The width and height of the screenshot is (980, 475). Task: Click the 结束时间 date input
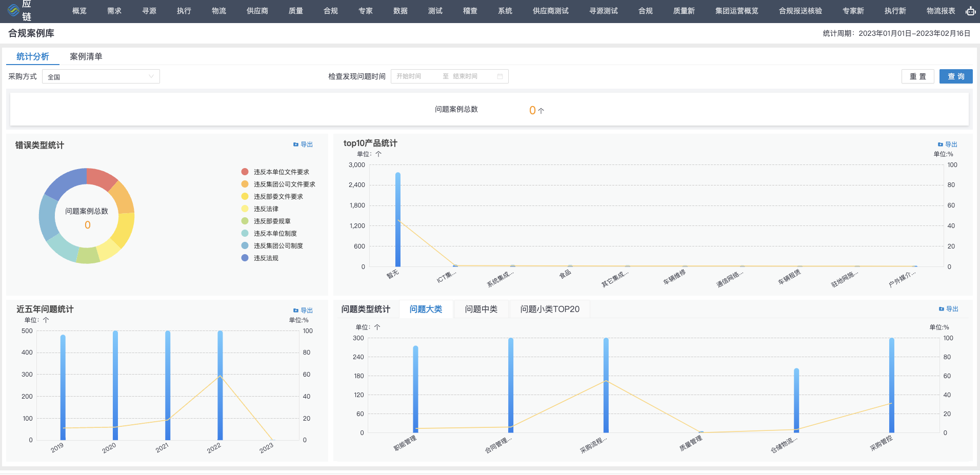[472, 76]
